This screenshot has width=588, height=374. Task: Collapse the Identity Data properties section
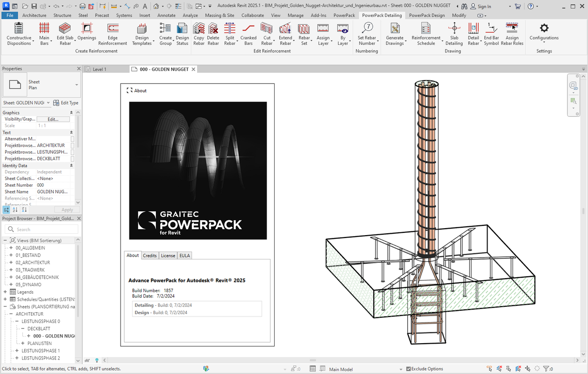(71, 165)
